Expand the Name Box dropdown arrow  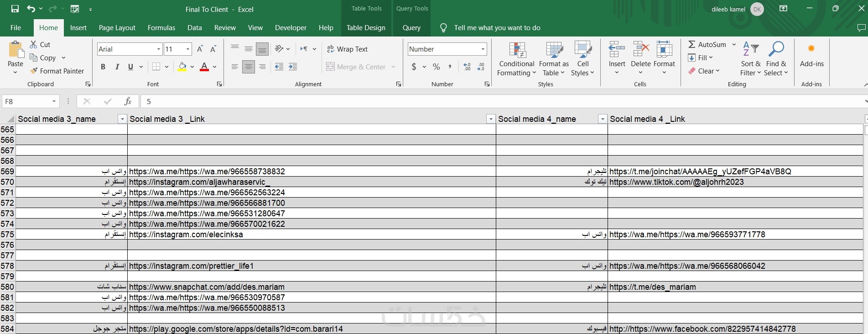pyautogui.click(x=54, y=101)
